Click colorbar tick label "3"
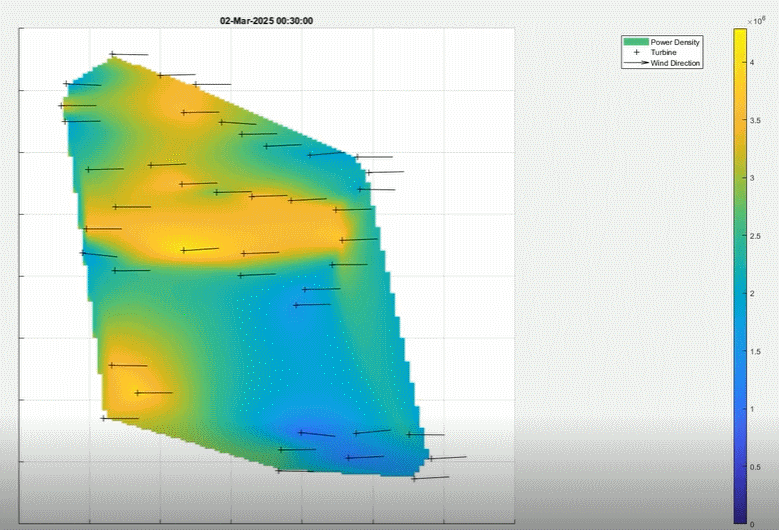The width and height of the screenshot is (779, 530). (752, 178)
